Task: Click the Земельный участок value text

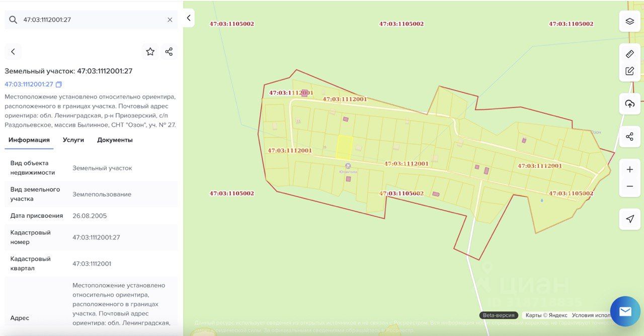Action: point(102,168)
